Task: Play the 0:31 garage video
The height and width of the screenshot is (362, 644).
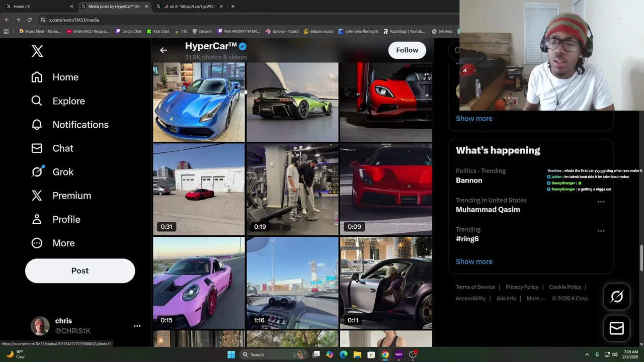Action: 199,190
